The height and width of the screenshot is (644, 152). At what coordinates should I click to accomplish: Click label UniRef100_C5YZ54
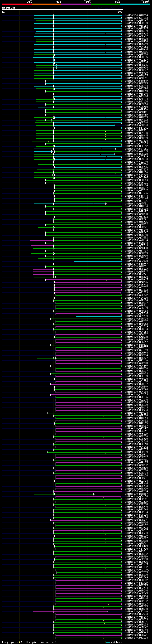click(x=136, y=298)
